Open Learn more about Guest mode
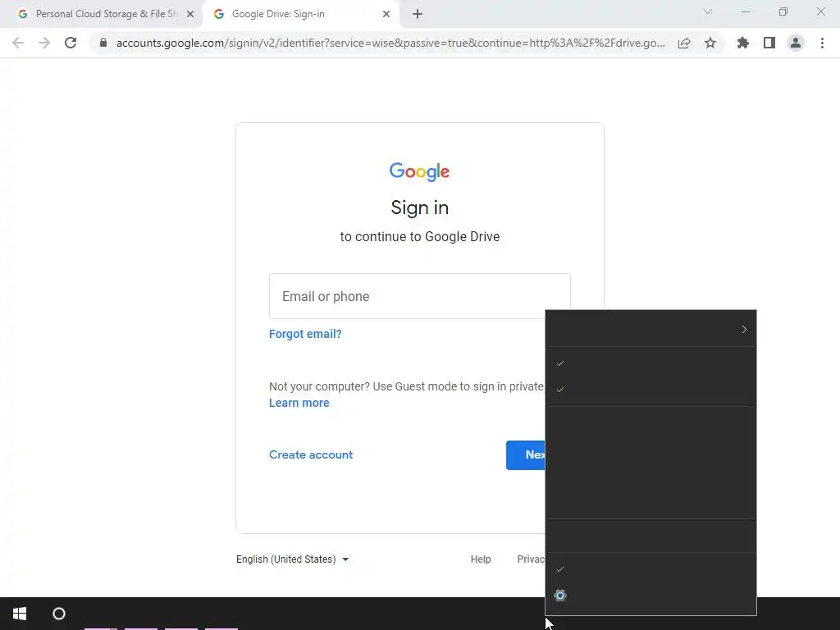 coord(299,403)
